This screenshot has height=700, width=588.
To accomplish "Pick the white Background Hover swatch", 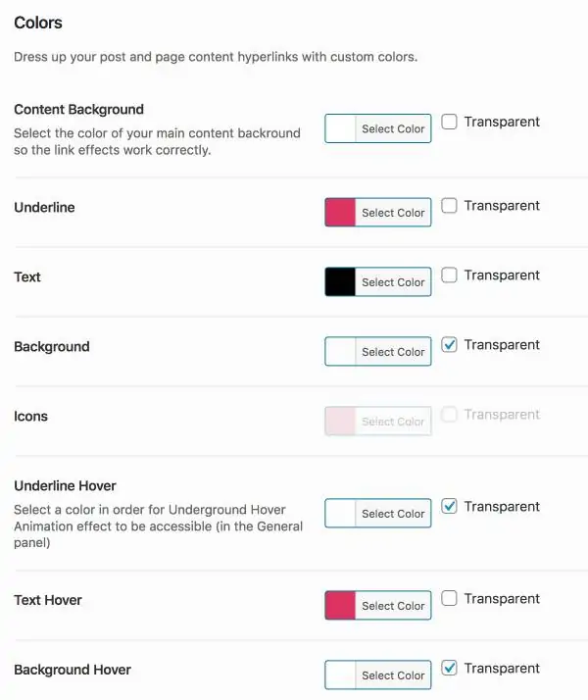I will 340,675.
